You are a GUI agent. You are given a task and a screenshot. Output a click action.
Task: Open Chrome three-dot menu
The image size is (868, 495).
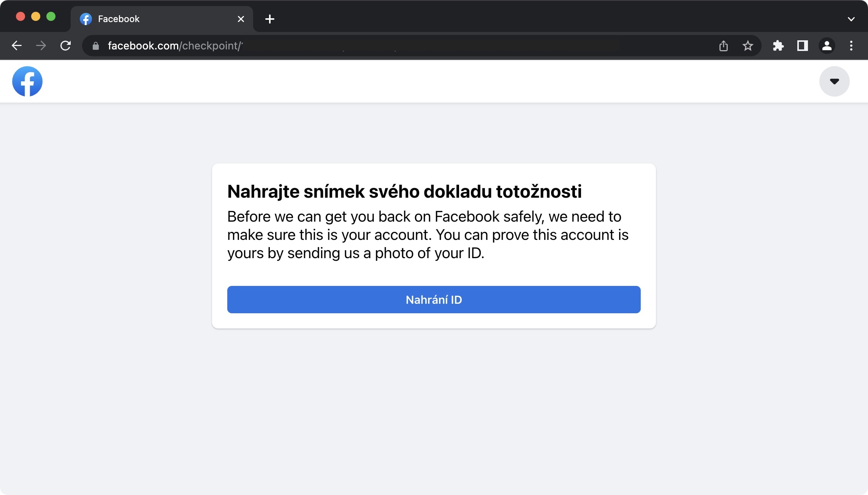click(851, 46)
